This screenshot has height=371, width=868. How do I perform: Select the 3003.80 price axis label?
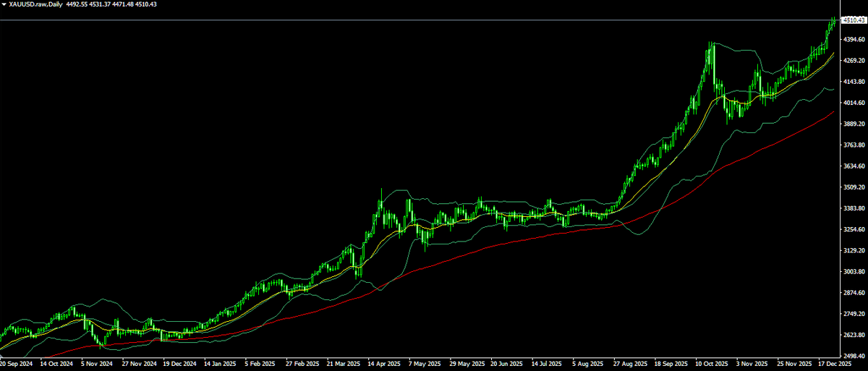coord(854,272)
